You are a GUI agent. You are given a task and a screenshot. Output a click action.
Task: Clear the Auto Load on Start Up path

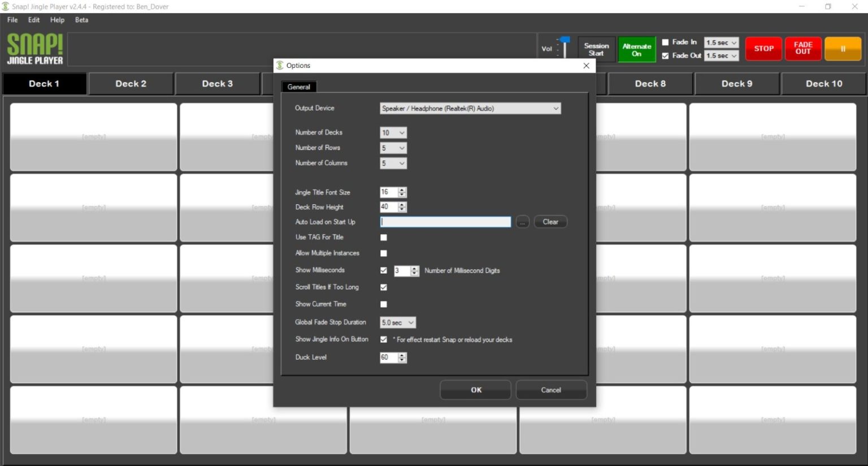550,222
